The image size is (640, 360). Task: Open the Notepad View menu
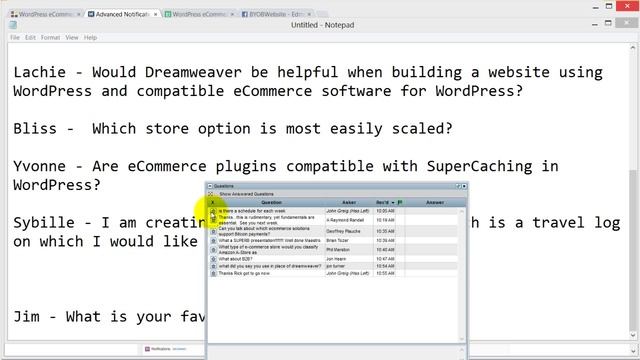(72, 38)
